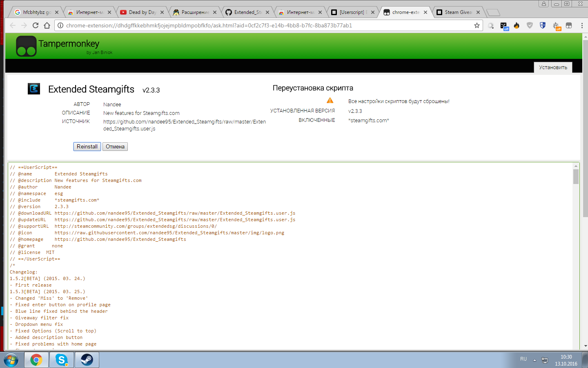Click the github source URL text
This screenshot has height=368, width=588.
[x=185, y=125]
